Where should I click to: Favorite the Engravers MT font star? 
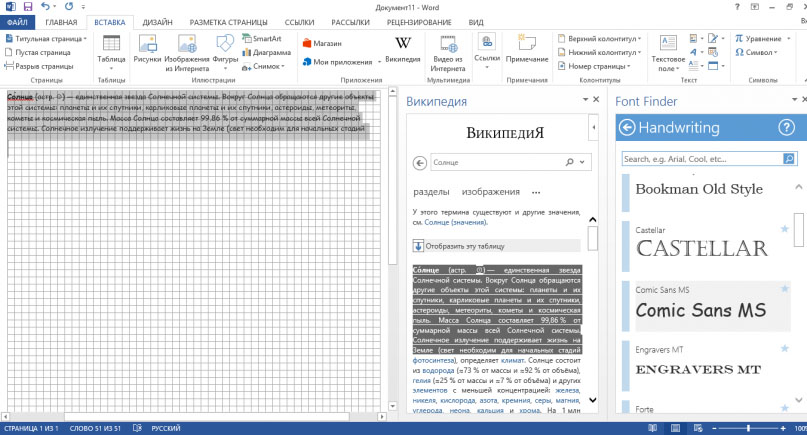pos(784,349)
